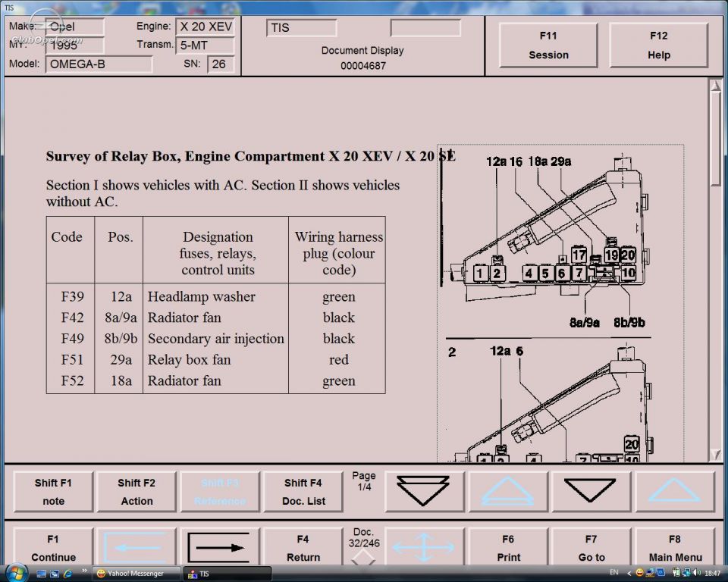The image size is (728, 582).
Task: Click the right arrow next document button
Action: 220,547
